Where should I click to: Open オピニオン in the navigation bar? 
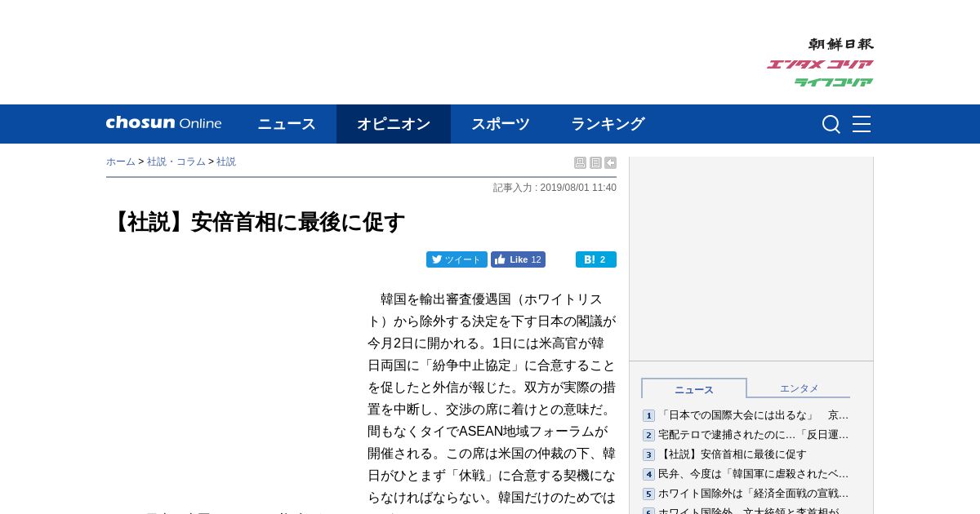click(394, 124)
